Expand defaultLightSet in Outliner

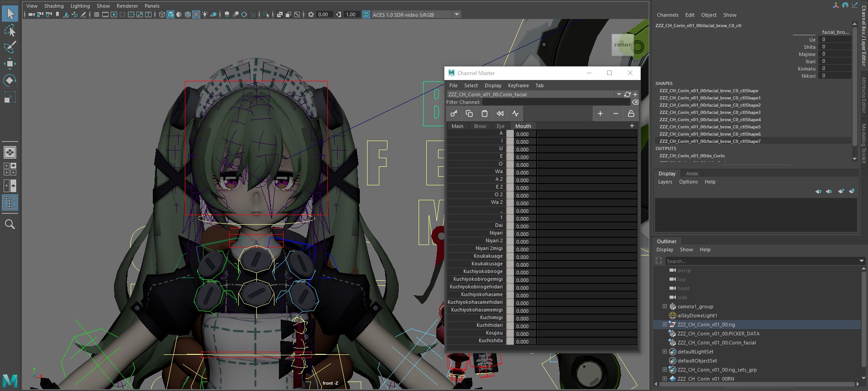tap(665, 352)
